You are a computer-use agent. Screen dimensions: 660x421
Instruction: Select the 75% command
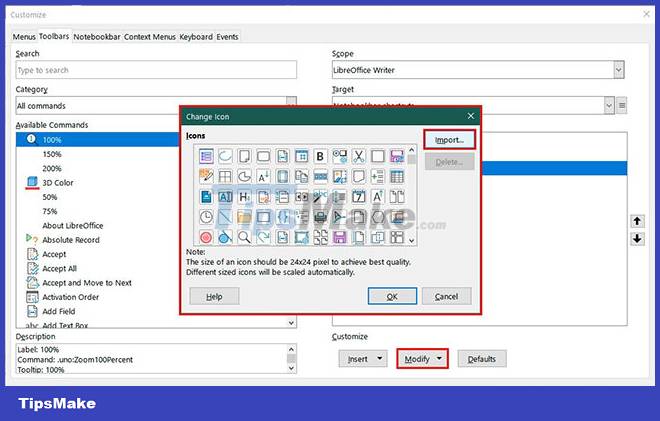click(x=50, y=211)
